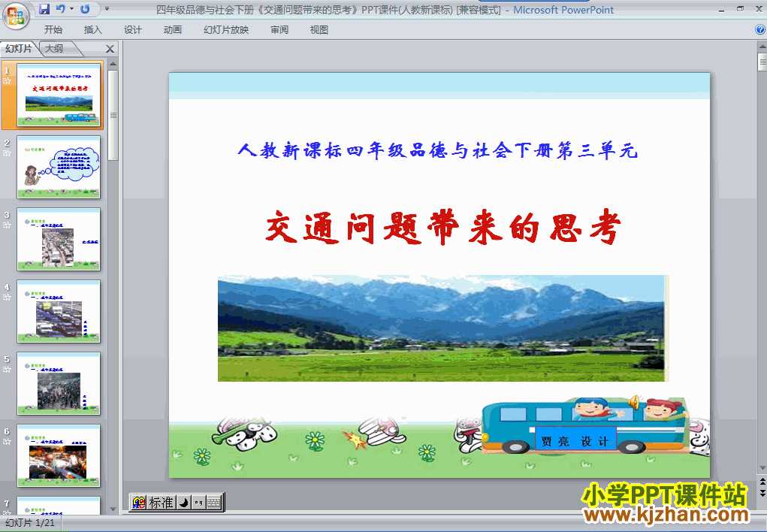767x532 pixels.
Task: Click the Redo/Repeat icon
Action: [x=85, y=9]
